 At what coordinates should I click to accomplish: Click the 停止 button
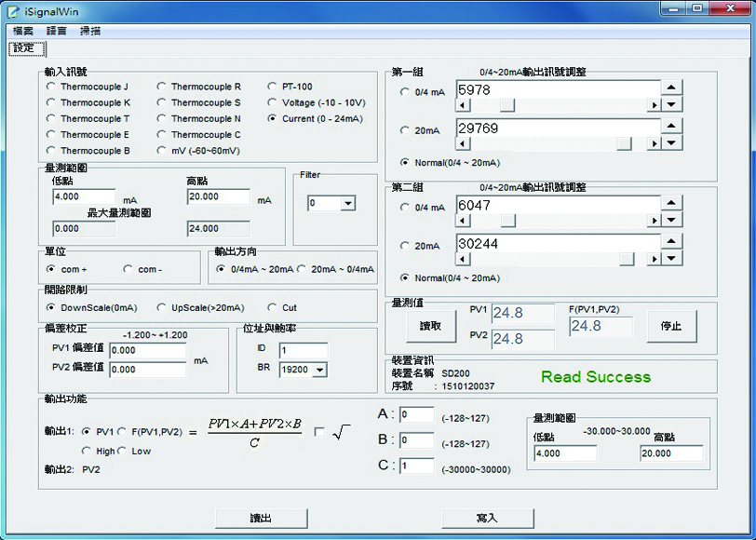pyautogui.click(x=671, y=327)
